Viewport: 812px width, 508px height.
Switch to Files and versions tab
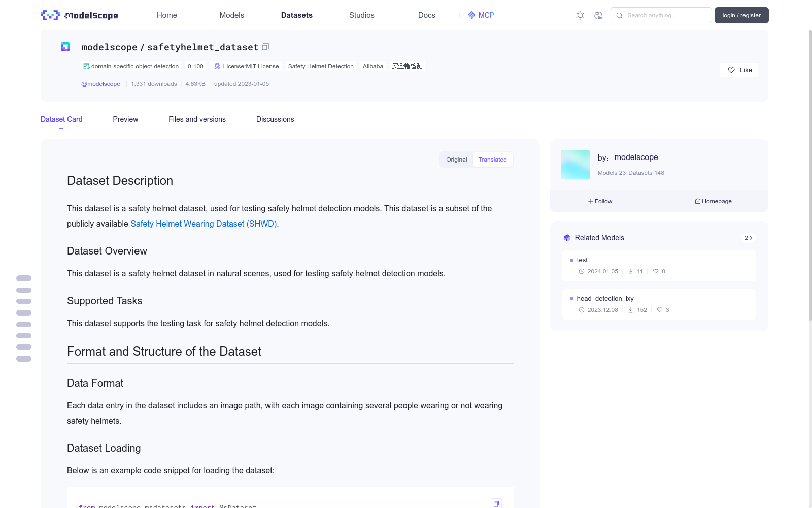(197, 119)
